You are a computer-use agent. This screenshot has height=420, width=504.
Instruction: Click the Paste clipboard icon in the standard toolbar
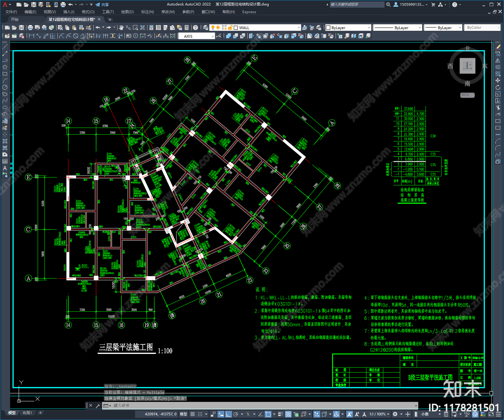point(74,28)
